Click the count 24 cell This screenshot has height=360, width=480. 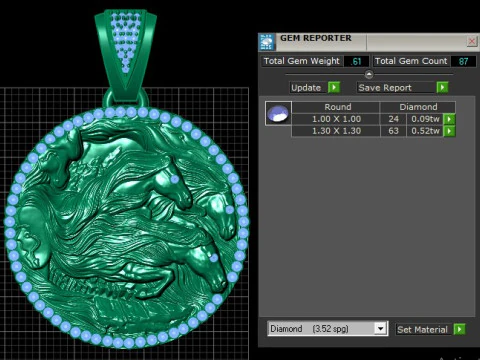[x=393, y=119]
